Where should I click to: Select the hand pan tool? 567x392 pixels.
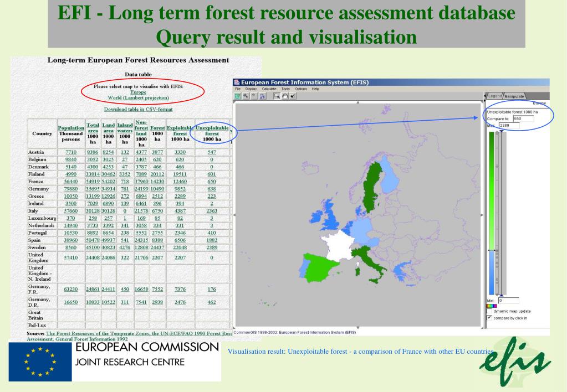284,96
